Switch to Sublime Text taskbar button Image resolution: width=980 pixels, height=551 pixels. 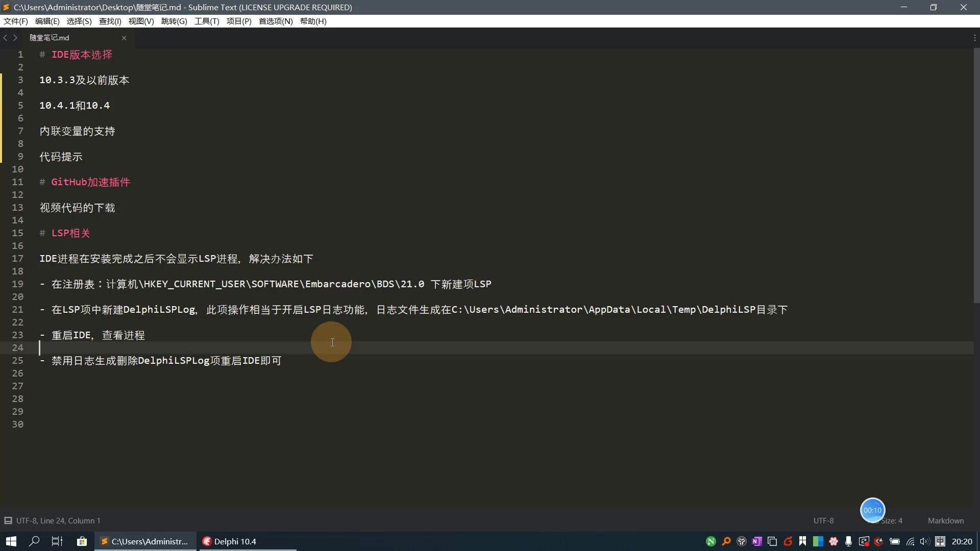(x=145, y=541)
